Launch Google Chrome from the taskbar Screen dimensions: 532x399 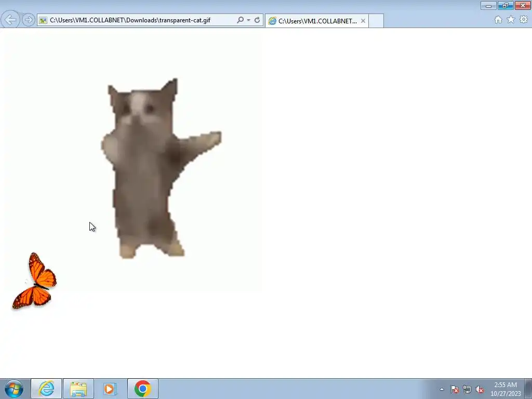pyautogui.click(x=142, y=389)
